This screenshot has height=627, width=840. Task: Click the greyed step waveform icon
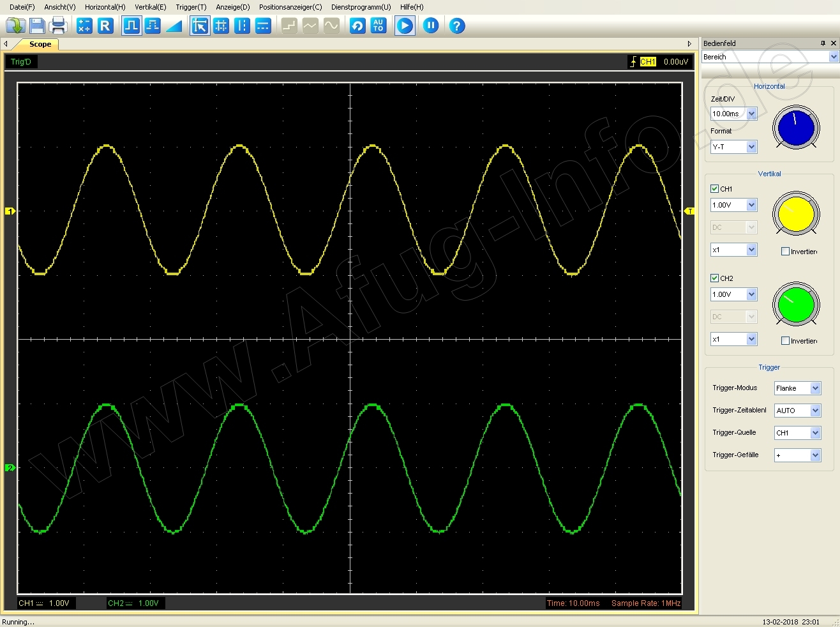(289, 26)
